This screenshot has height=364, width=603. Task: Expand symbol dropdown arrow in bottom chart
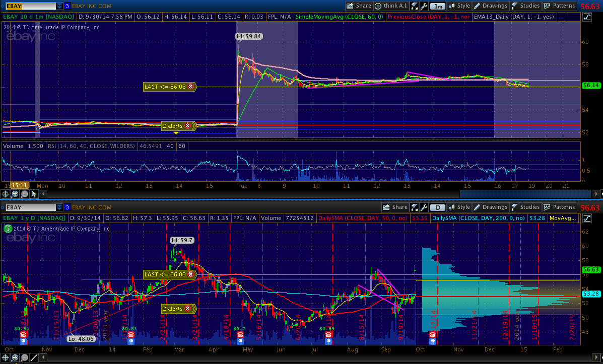pos(59,207)
